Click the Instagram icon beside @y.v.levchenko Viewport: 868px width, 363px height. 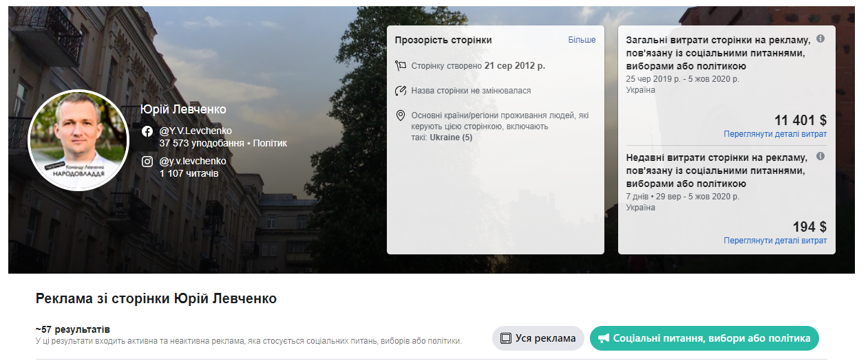[147, 162]
